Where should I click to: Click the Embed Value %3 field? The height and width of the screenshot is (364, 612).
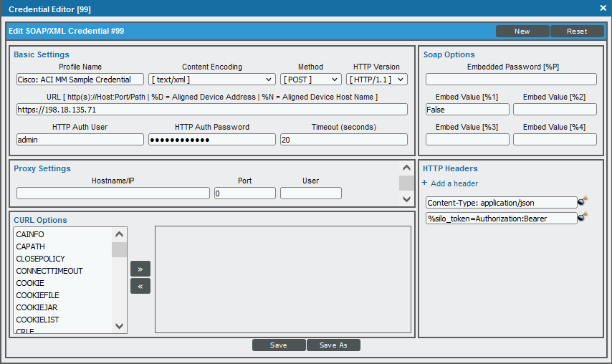click(x=467, y=139)
